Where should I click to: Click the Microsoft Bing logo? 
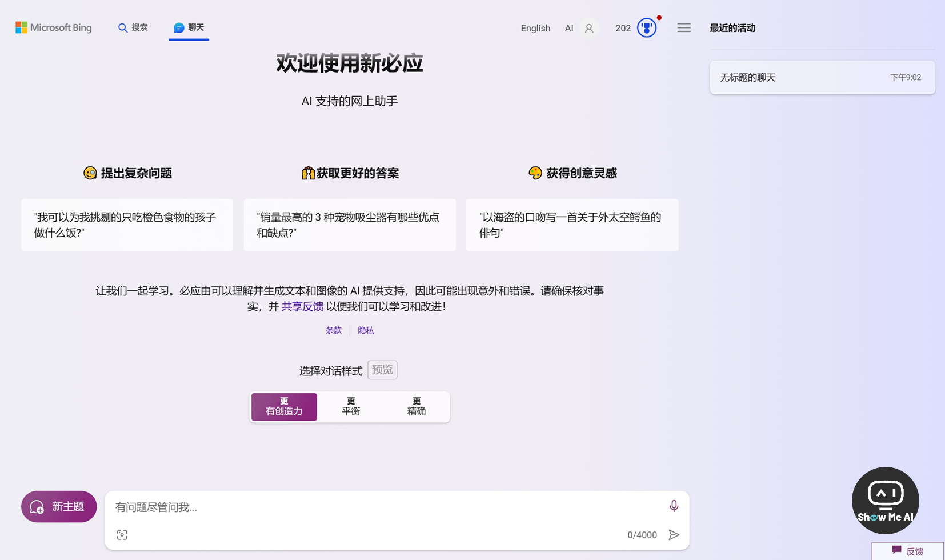[54, 27]
